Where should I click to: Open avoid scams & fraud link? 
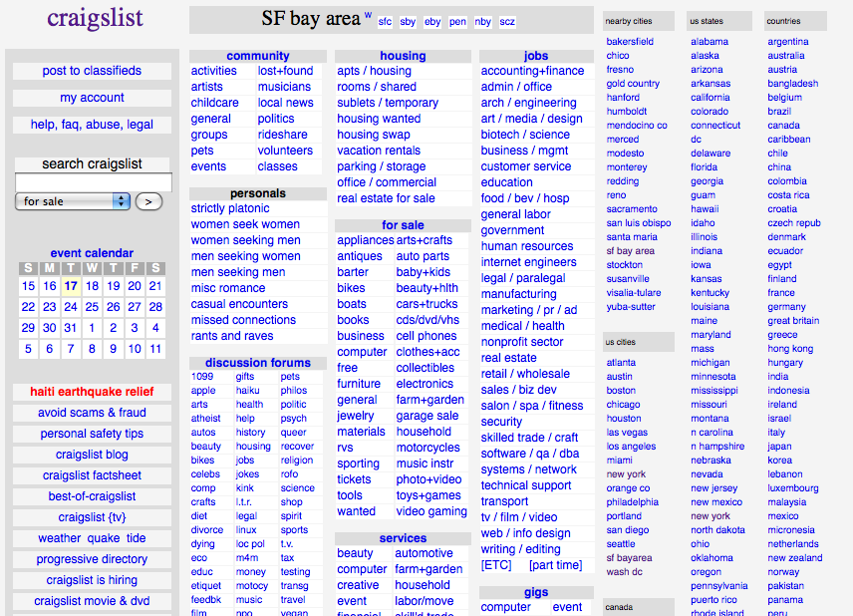[x=92, y=413]
